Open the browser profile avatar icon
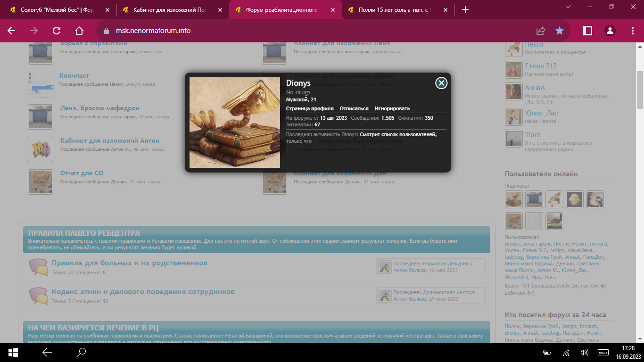 click(610, 31)
